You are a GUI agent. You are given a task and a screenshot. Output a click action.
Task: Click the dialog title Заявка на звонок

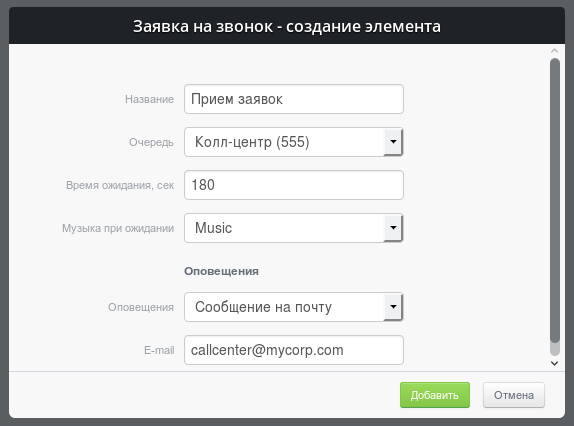click(203, 26)
